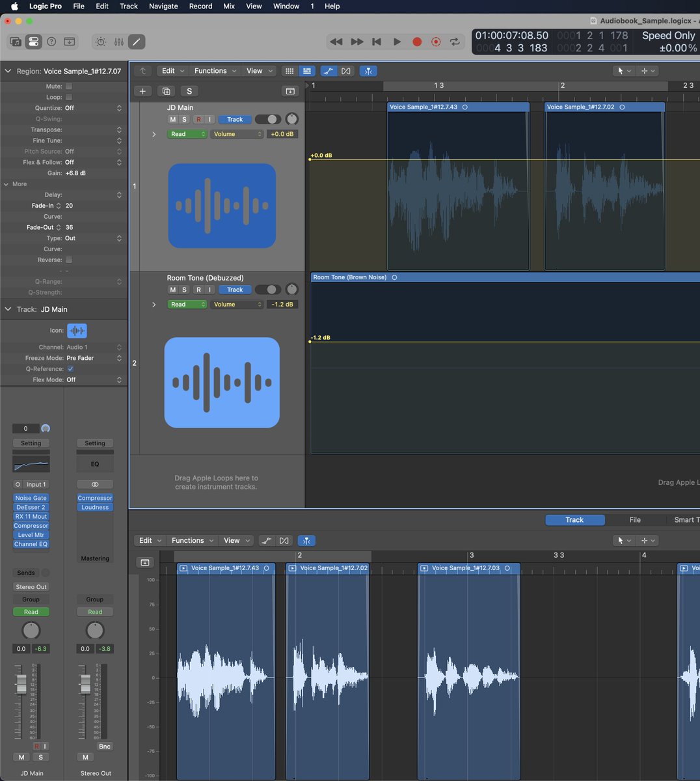Viewport: 700px width, 781px height.
Task: Click the Stereo Out channel volume fader
Action: coord(85,684)
